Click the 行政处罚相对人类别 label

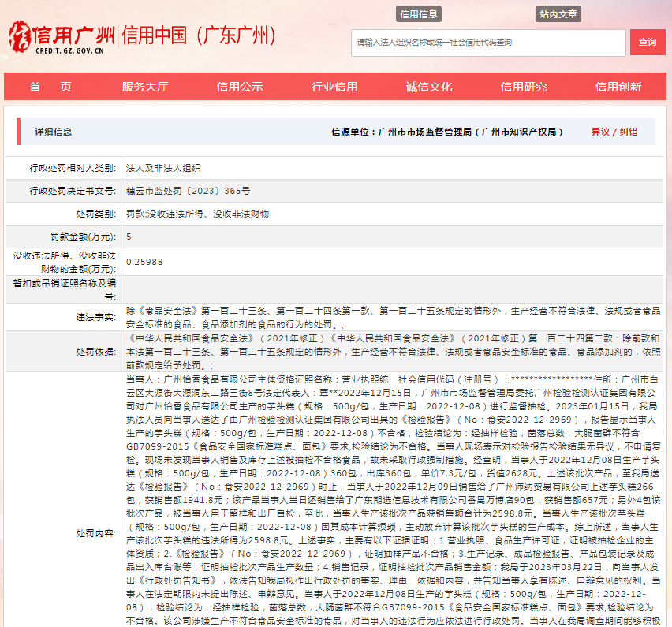73,168
